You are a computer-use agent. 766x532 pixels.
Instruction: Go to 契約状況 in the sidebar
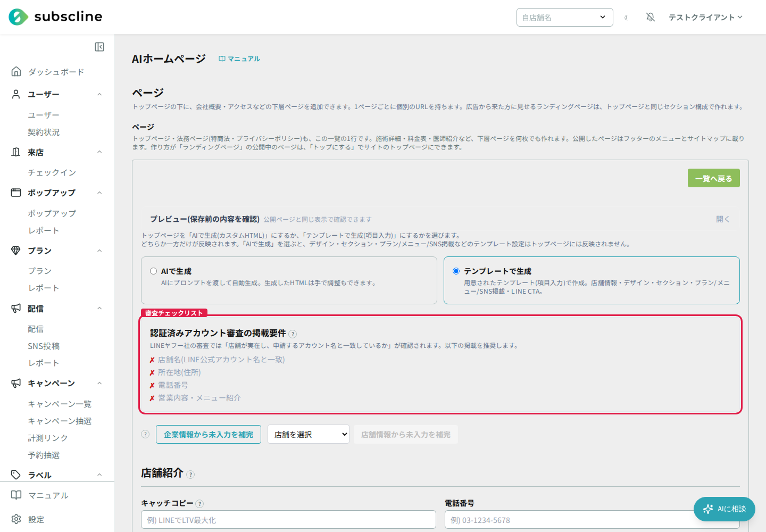pyautogui.click(x=44, y=132)
